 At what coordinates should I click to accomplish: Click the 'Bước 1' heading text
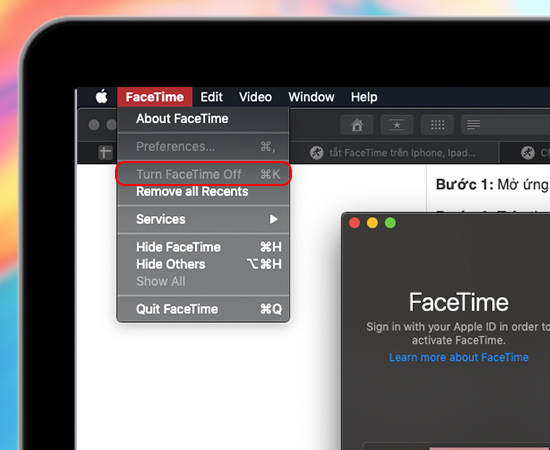tap(465, 184)
